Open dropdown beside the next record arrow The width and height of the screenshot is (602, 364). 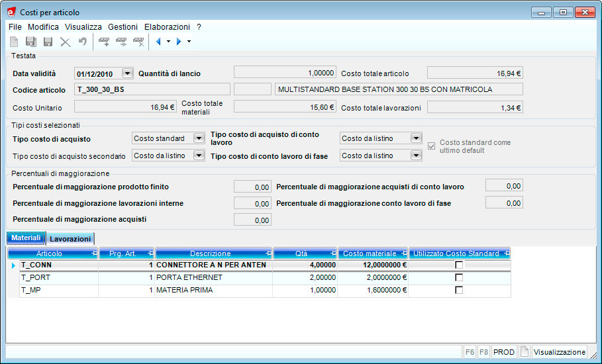click(189, 42)
